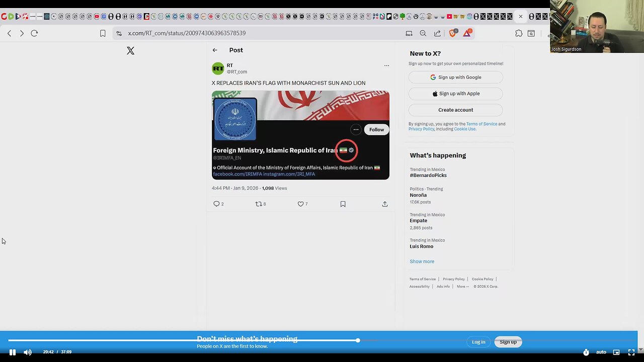Click the Josh Sigurdson webcam overlay
644x362 pixels.
(597, 26)
